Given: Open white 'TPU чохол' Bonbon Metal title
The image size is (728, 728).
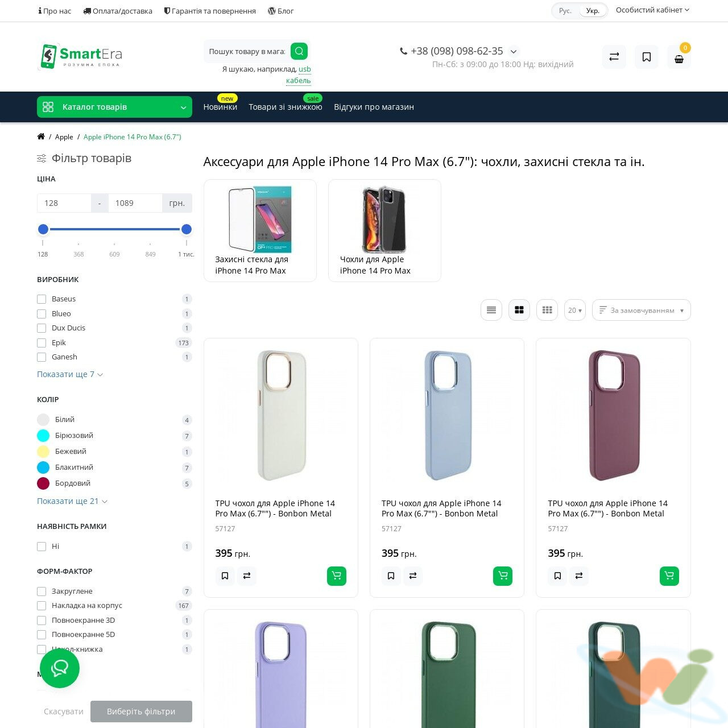Looking at the screenshot, I should (x=275, y=508).
